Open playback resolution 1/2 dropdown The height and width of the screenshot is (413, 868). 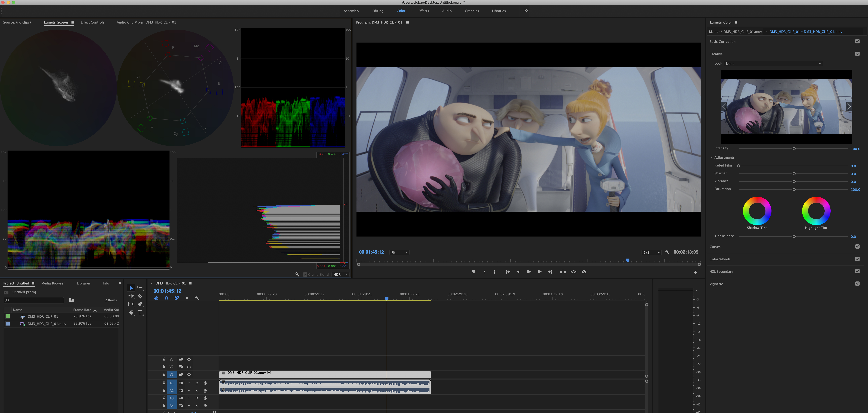coord(651,252)
